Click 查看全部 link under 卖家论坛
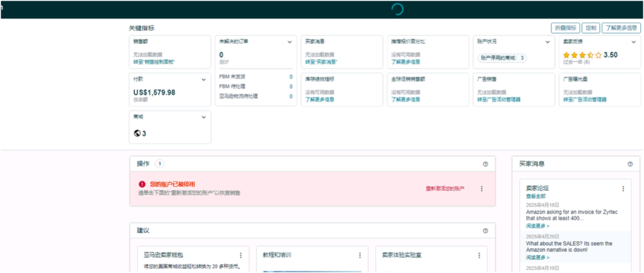The width and height of the screenshot is (644, 273). point(535,196)
